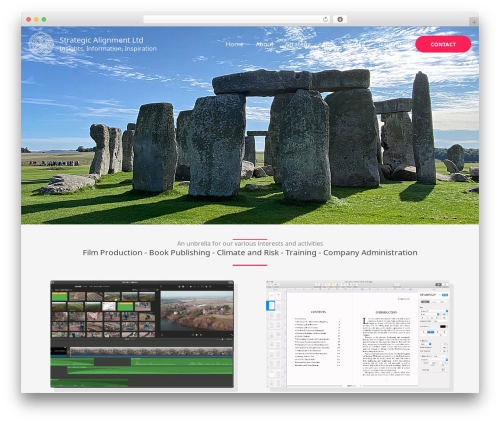
Task: Open the About menu item
Action: click(264, 44)
